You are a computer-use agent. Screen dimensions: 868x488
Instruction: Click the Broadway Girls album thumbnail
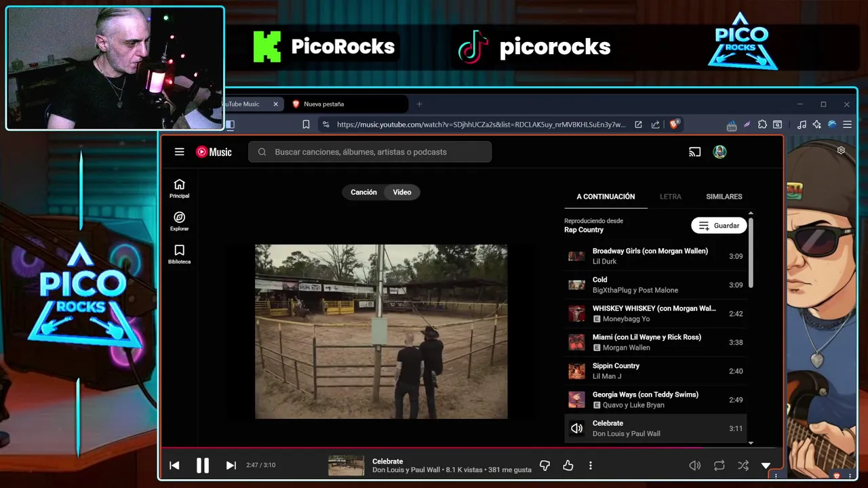(576, 256)
